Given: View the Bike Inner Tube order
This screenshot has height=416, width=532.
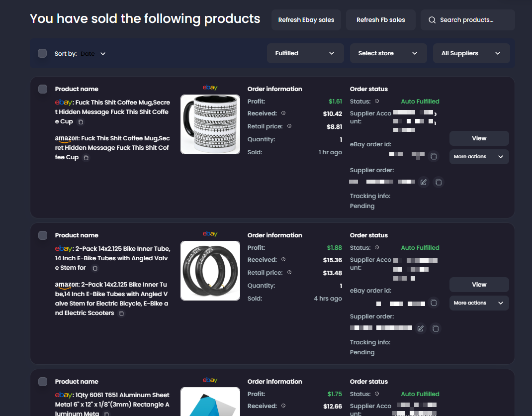Looking at the screenshot, I should pyautogui.click(x=479, y=285).
